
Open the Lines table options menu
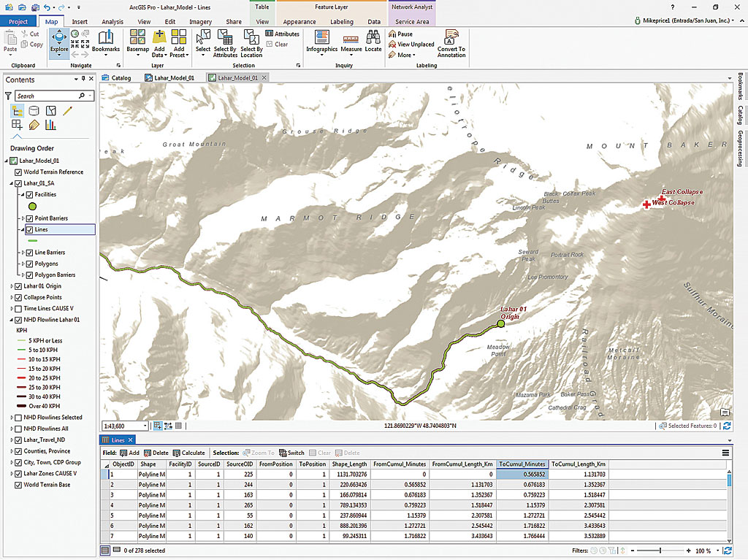(725, 453)
